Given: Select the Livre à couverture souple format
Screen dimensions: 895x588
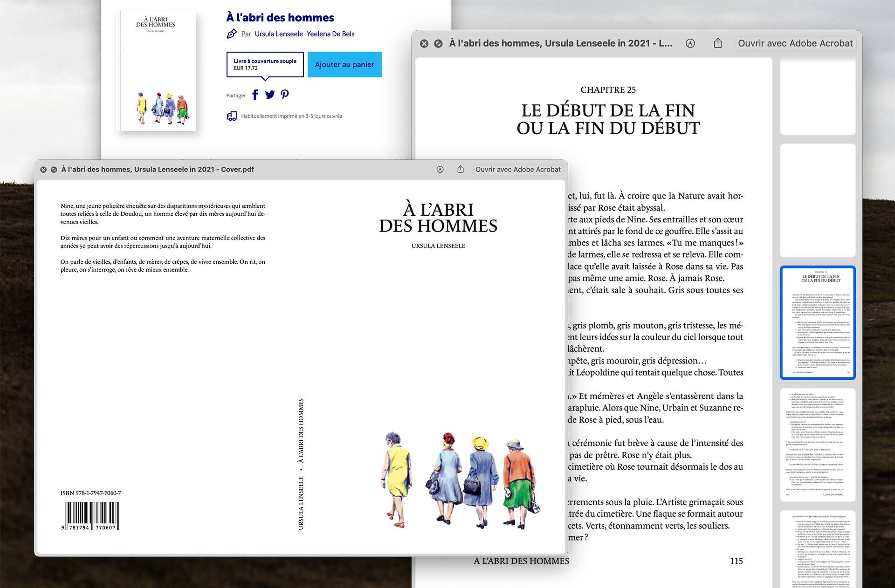Looking at the screenshot, I should (x=265, y=64).
